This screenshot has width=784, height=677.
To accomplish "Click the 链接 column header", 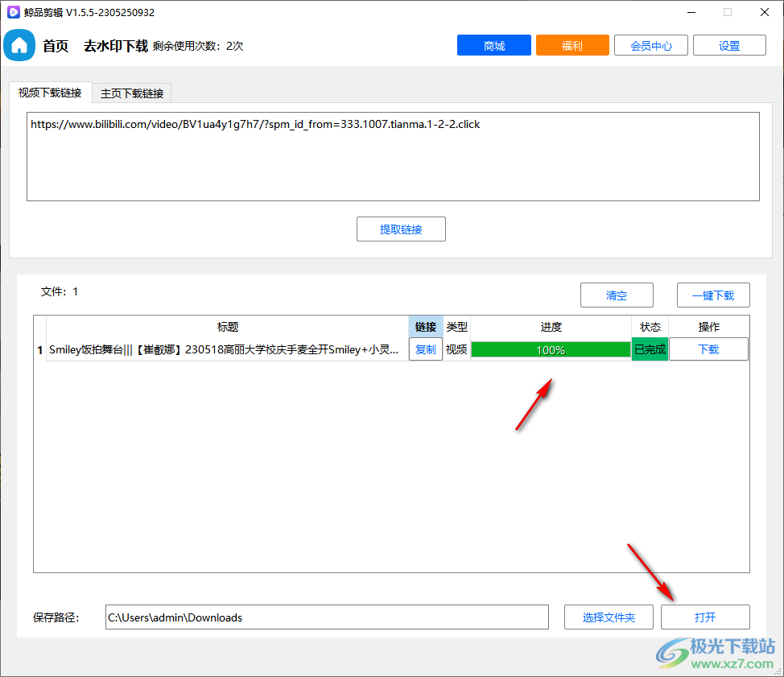I will coord(426,327).
